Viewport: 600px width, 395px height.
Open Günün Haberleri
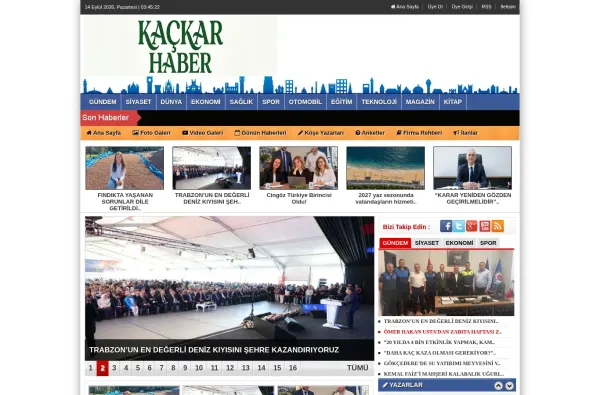coord(260,133)
